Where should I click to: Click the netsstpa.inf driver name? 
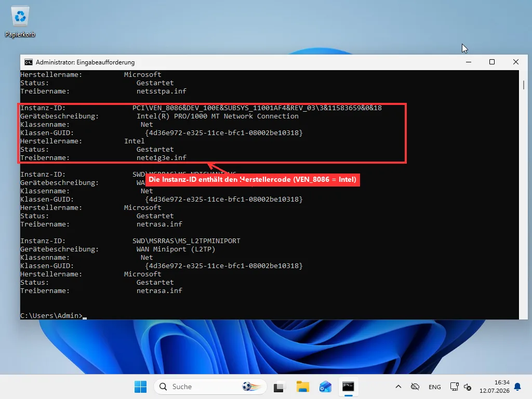click(x=162, y=91)
